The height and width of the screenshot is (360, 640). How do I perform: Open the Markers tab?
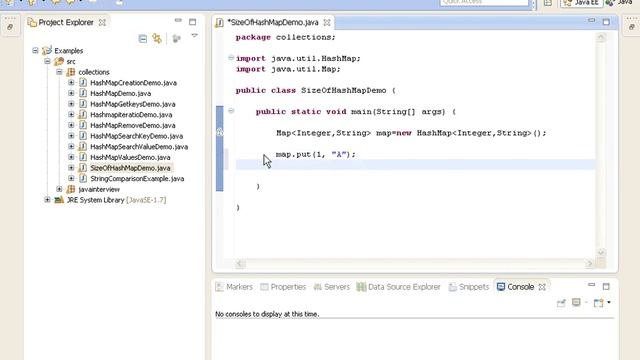click(234, 287)
